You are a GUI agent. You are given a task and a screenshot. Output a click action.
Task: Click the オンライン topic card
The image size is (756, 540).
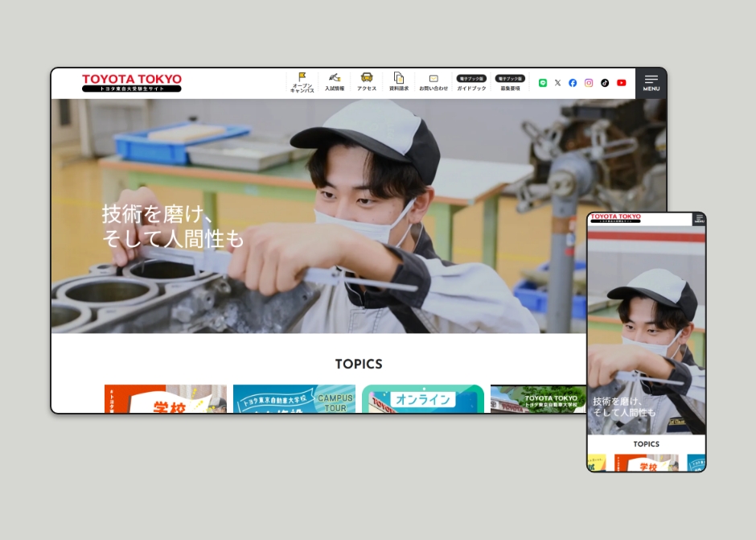tap(423, 398)
